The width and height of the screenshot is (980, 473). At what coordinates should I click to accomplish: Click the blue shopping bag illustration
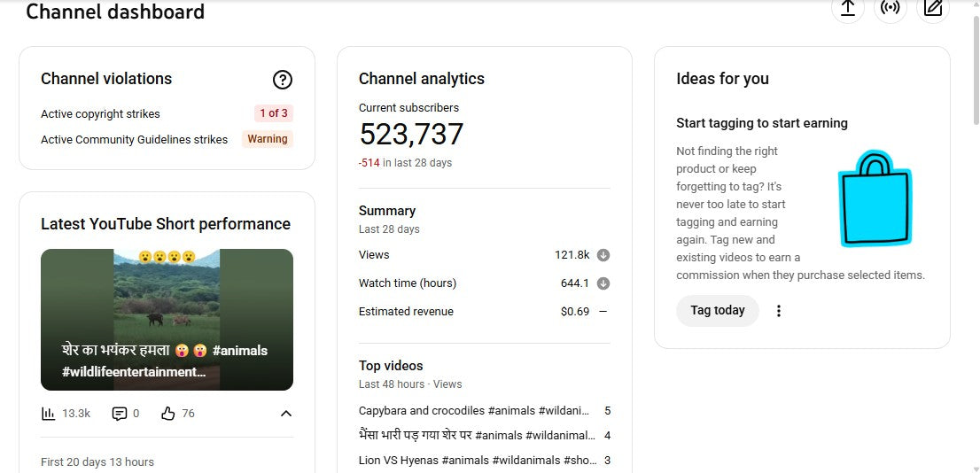coord(874,199)
